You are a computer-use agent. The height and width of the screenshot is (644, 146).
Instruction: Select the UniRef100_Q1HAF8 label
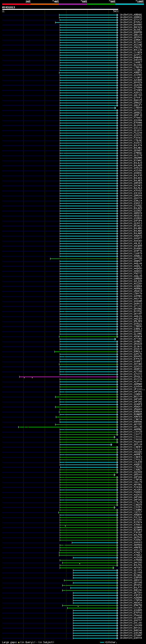(x=131, y=404)
